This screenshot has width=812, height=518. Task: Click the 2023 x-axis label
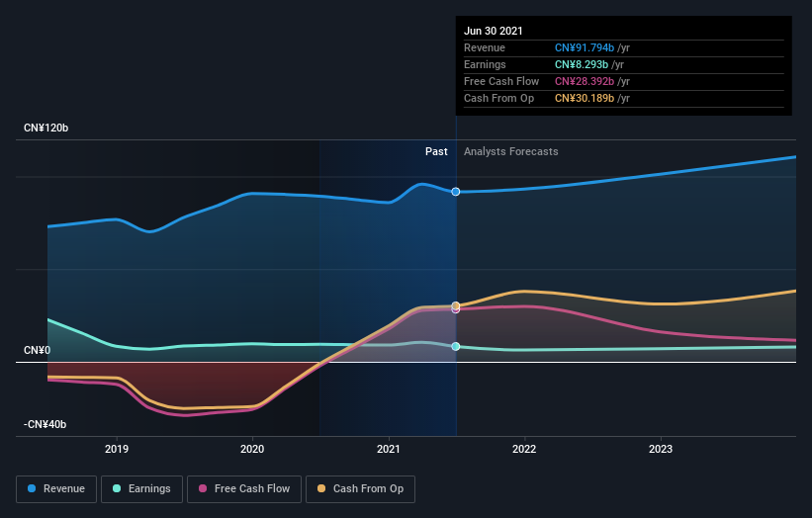[x=661, y=449]
